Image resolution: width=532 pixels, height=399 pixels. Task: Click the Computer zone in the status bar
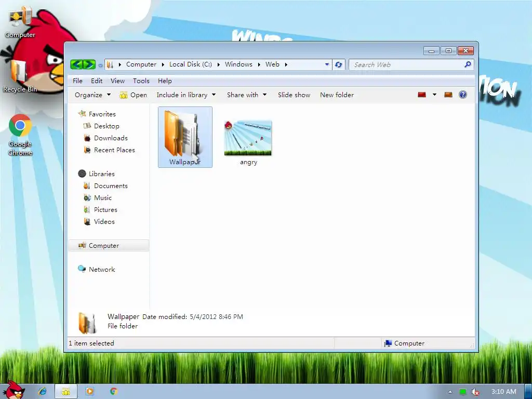(404, 343)
